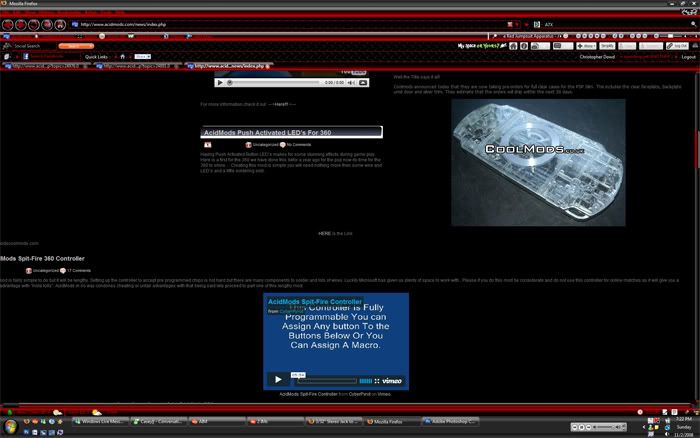Click the search magnifier icon in the search box
Viewport: 700px width, 438px height.
pos(693,25)
